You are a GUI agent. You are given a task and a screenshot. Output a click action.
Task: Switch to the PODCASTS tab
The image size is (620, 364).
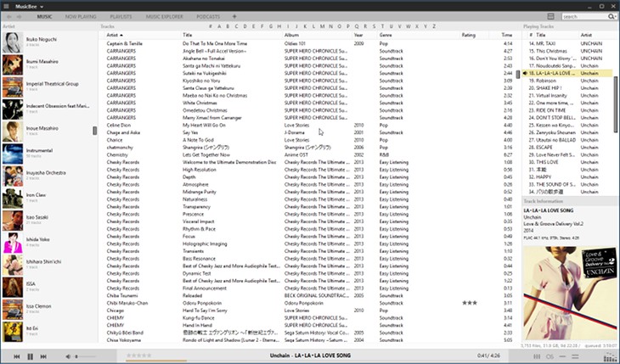click(x=208, y=17)
